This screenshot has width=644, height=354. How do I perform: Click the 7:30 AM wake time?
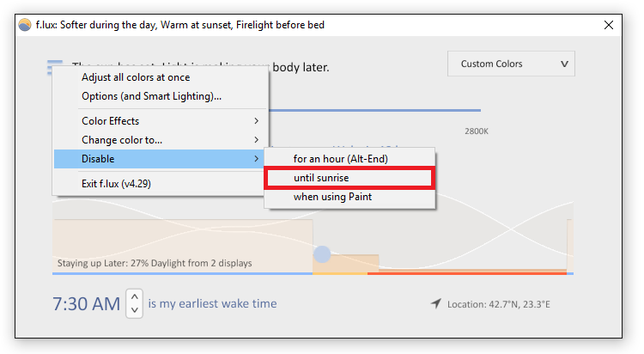(x=86, y=304)
